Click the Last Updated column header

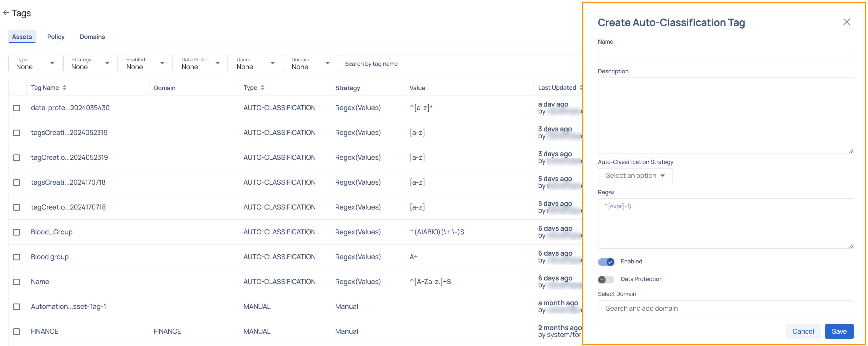557,88
